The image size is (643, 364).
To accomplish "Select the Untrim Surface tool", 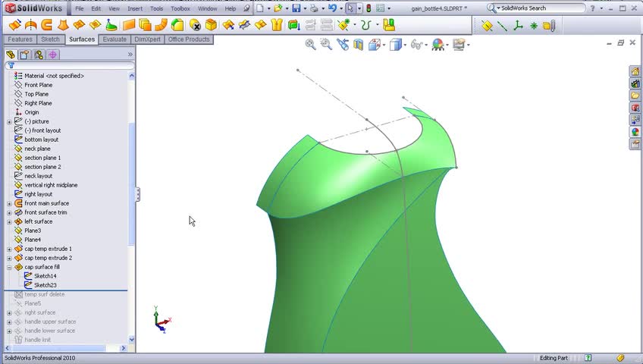I will [260, 26].
